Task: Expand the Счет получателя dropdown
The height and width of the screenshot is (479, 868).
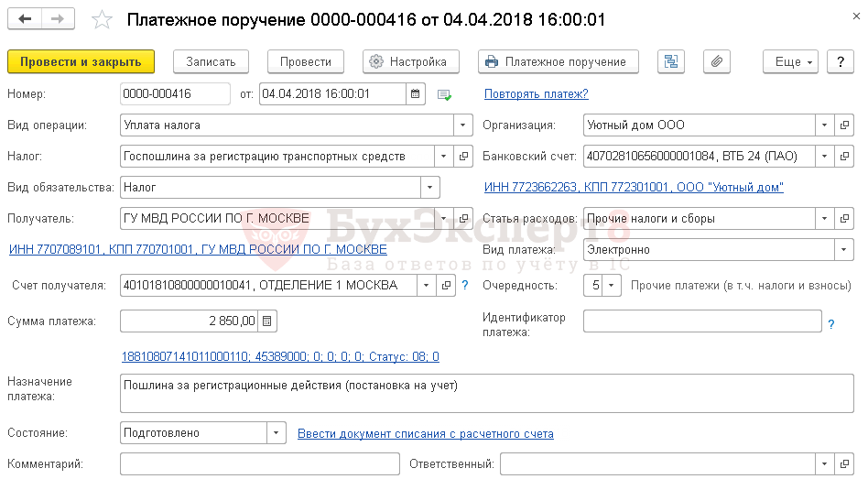Action: [427, 286]
